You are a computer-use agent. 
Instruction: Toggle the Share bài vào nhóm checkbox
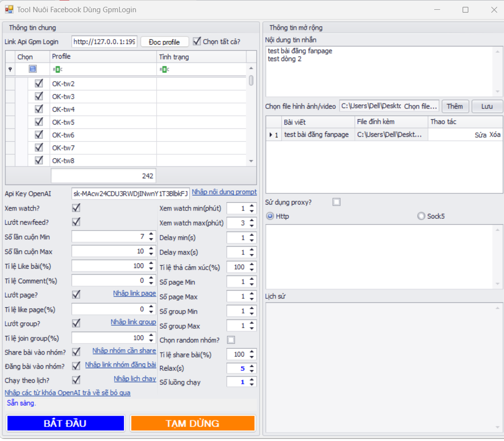click(x=76, y=352)
